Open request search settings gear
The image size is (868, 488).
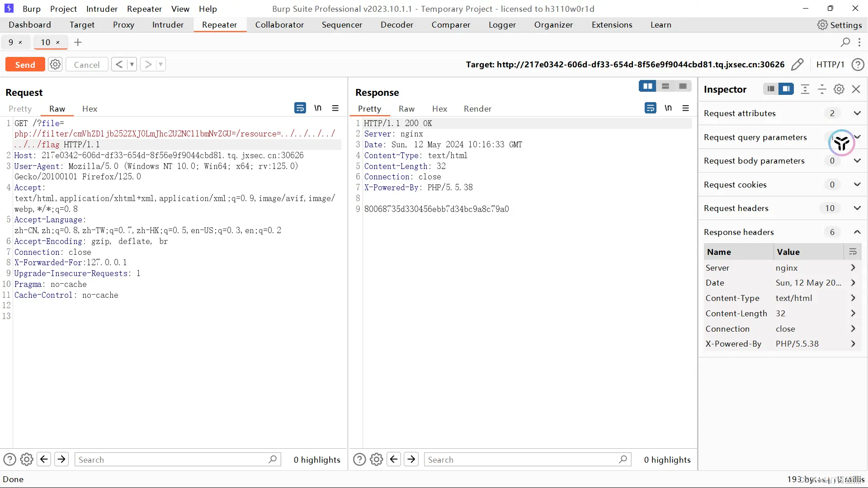click(27, 460)
